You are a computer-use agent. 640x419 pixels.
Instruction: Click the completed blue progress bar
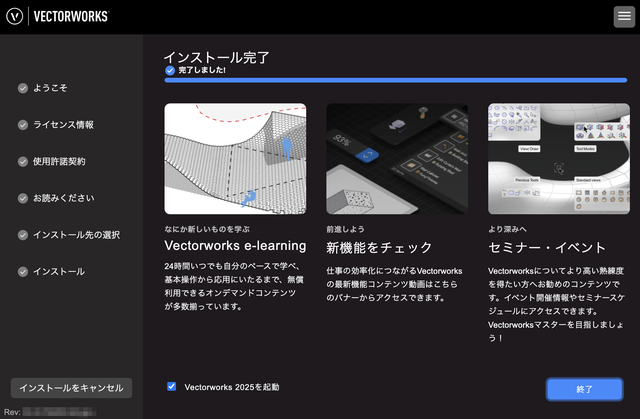point(396,80)
